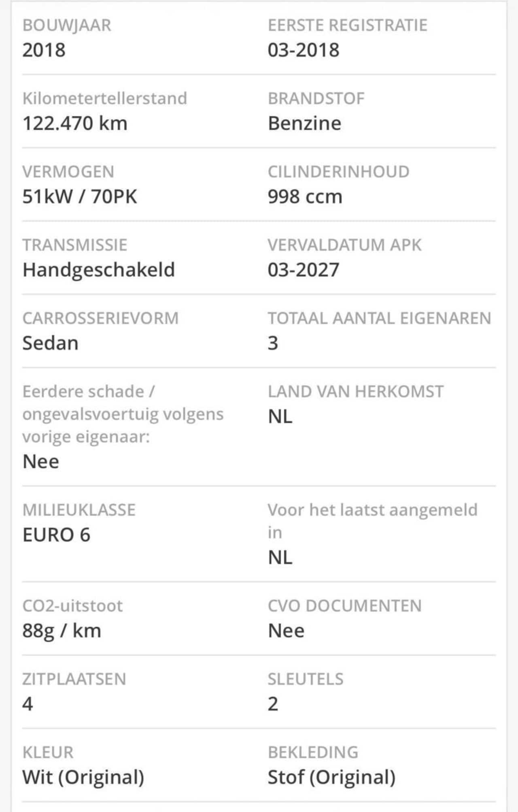Click the TOTAAL AANTAL EIGENAREN value 3

[273, 343]
